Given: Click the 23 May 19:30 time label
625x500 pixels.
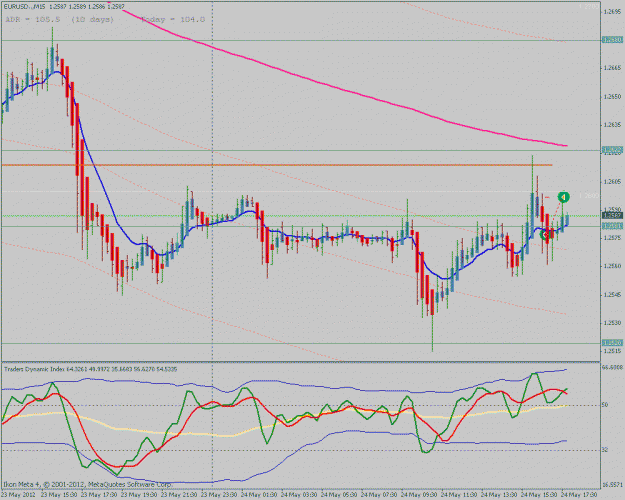Looking at the screenshot, I should (139, 495).
